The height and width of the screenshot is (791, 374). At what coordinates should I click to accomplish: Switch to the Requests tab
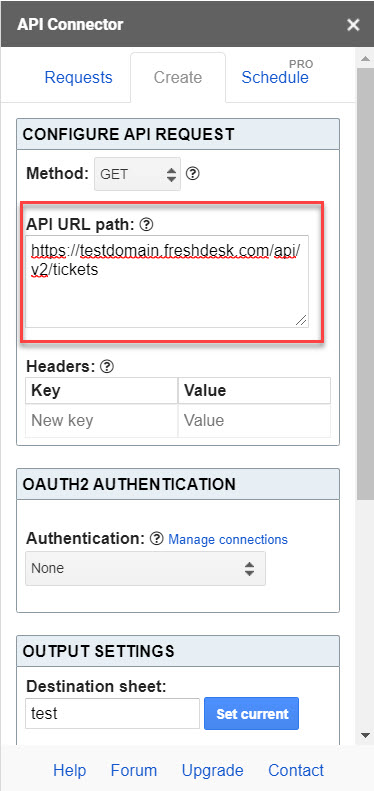[79, 78]
